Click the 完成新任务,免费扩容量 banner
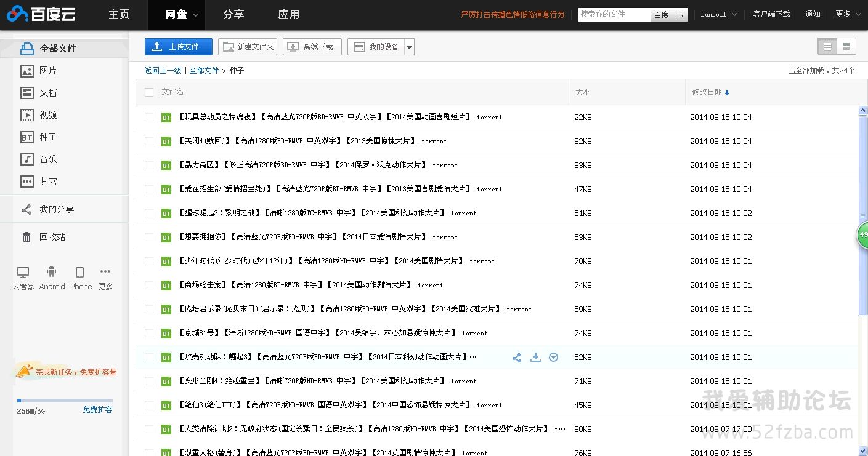The image size is (868, 456). 65,372
